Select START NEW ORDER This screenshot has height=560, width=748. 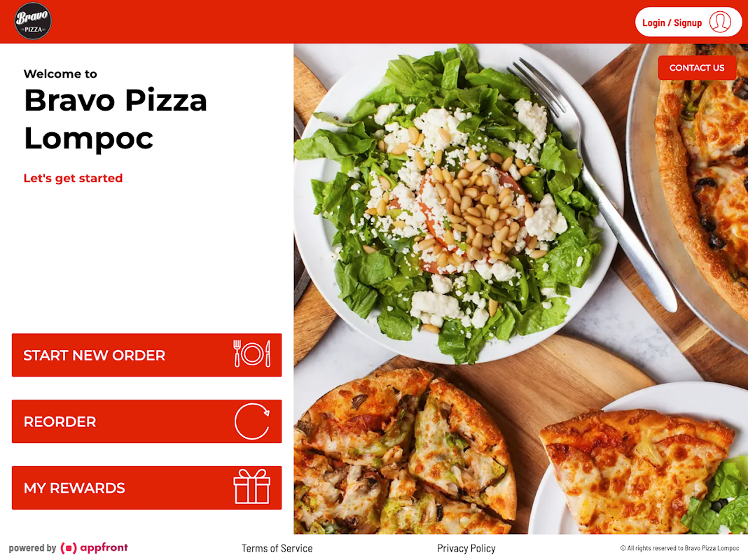(x=146, y=355)
